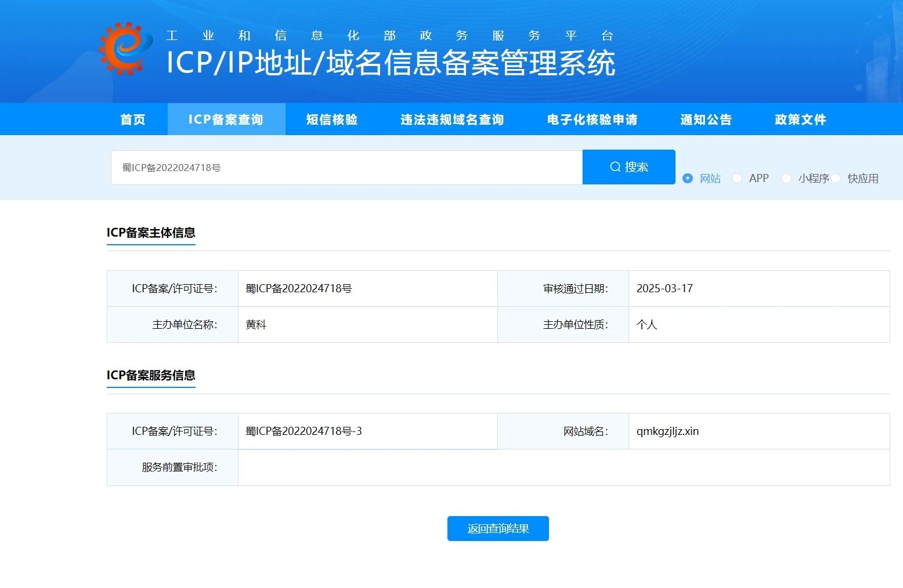Click the 主办单位名称 label

(x=185, y=324)
